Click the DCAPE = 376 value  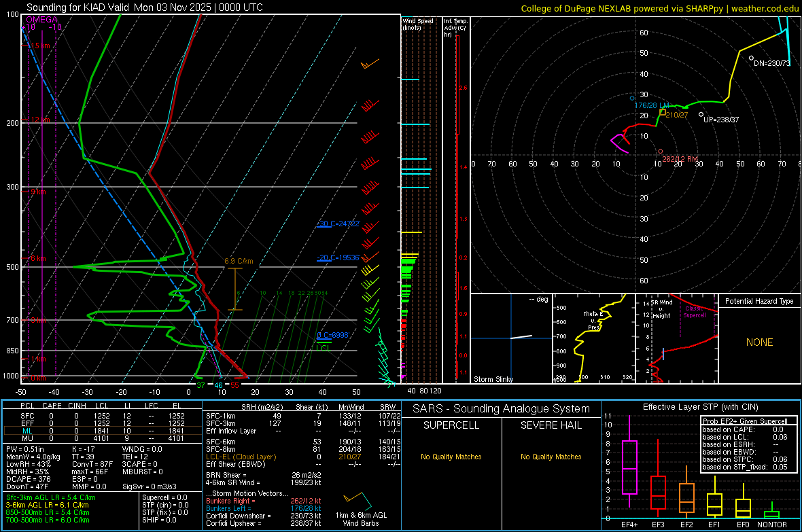[x=28, y=479]
